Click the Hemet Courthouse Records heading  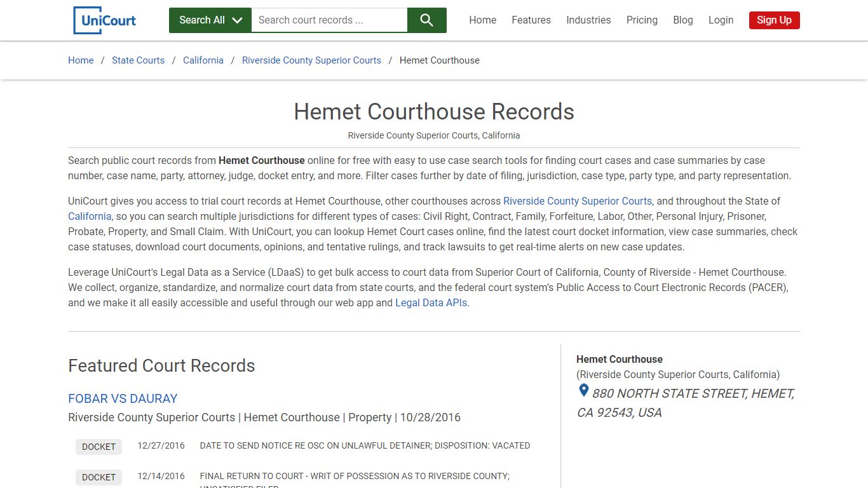(434, 112)
